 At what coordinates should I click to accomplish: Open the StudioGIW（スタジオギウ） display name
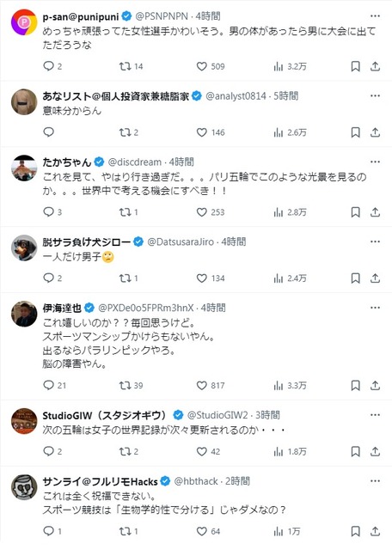[x=104, y=415]
